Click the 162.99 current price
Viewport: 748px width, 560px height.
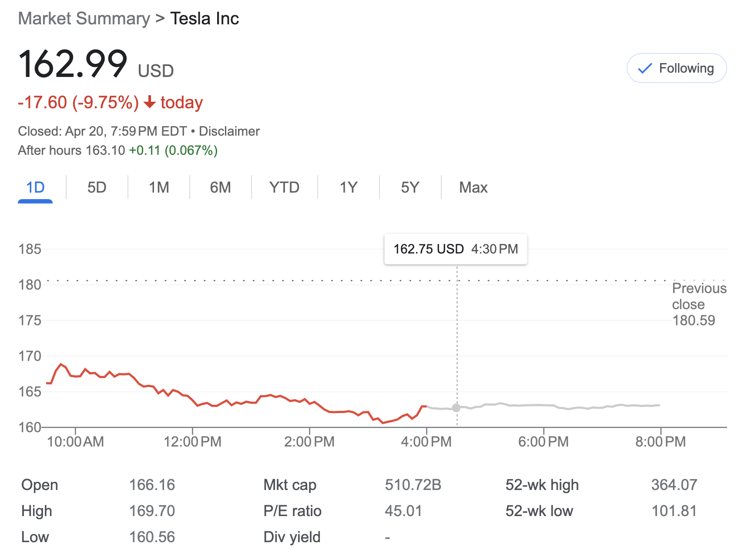(73, 64)
